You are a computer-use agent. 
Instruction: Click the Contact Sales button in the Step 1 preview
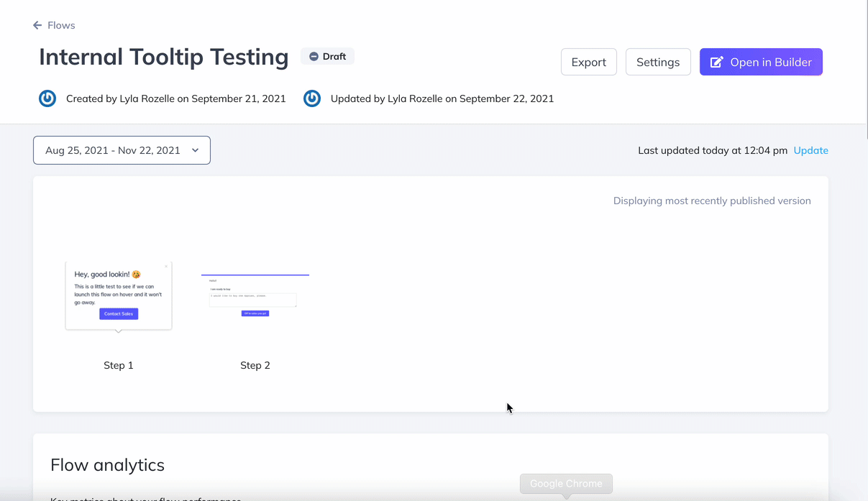(119, 314)
